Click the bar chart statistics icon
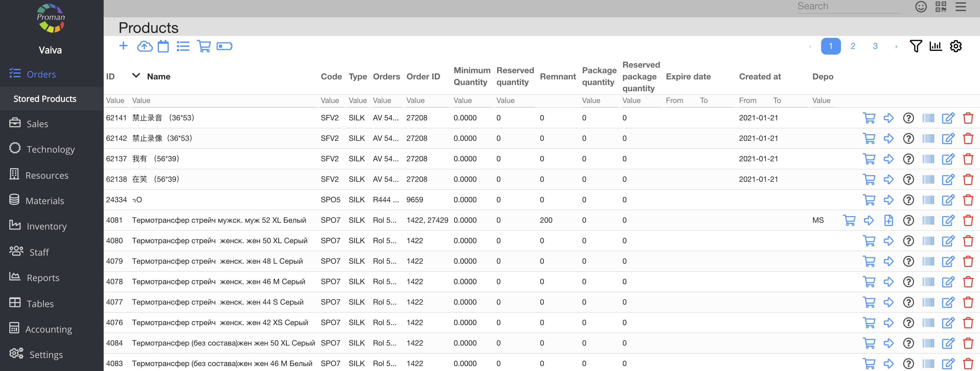The image size is (980, 371). (x=936, y=46)
